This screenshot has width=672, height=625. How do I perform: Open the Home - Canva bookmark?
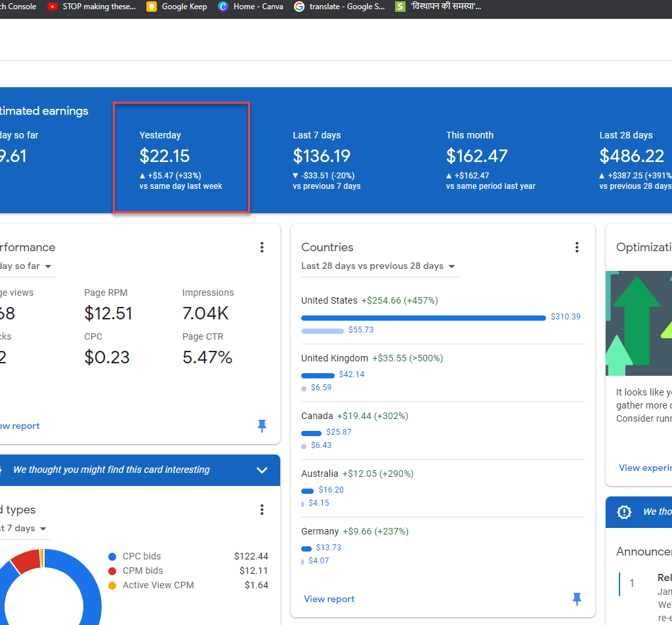point(251,7)
